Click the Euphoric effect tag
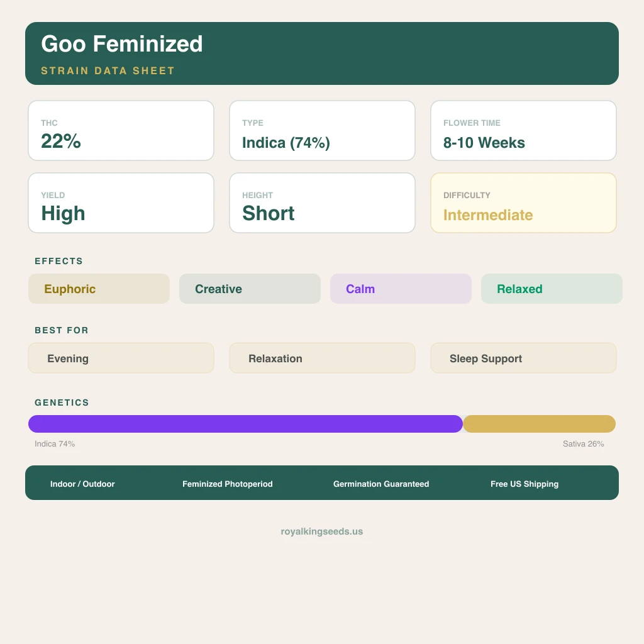 pos(99,289)
